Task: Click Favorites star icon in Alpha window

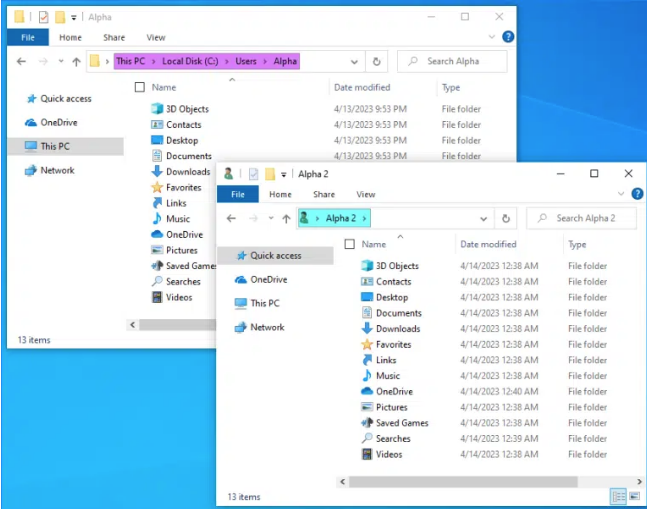Action: (157, 187)
